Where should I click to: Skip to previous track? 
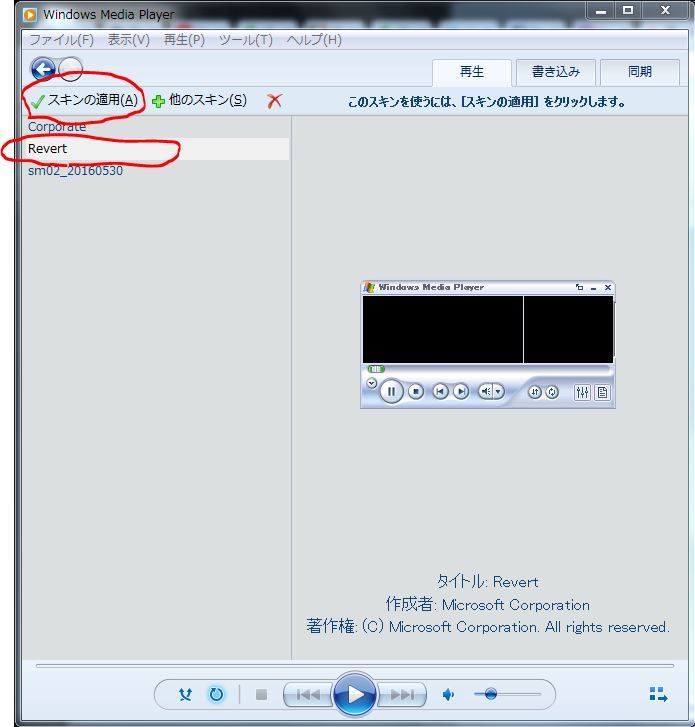click(308, 694)
